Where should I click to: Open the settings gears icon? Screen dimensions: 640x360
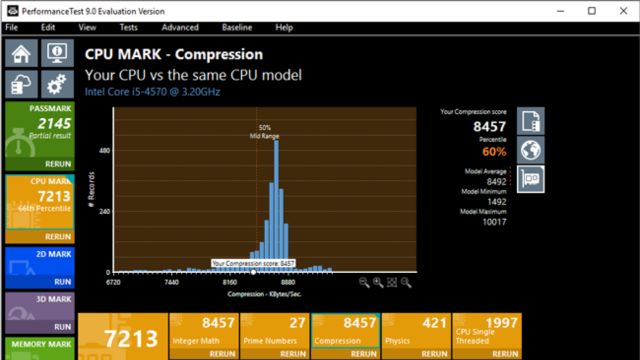(58, 84)
